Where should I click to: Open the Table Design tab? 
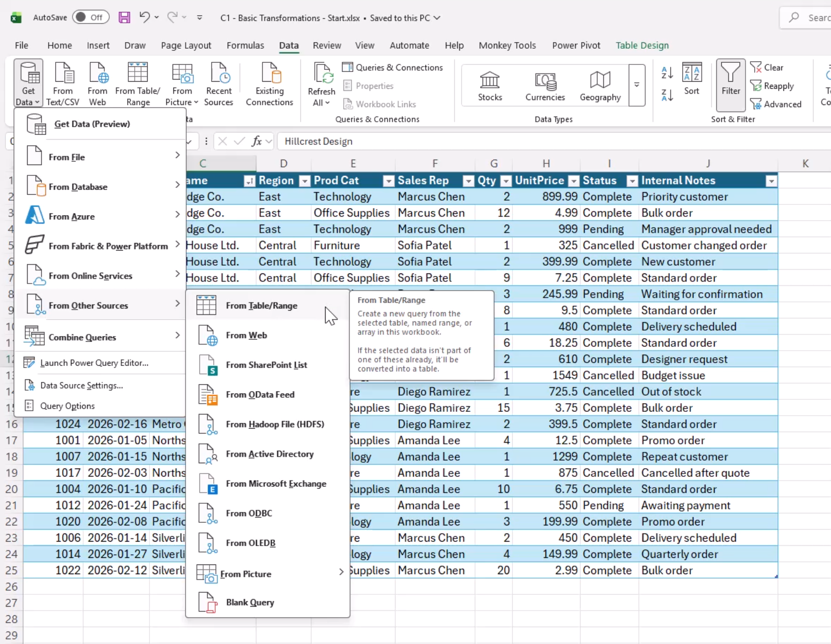coord(642,45)
